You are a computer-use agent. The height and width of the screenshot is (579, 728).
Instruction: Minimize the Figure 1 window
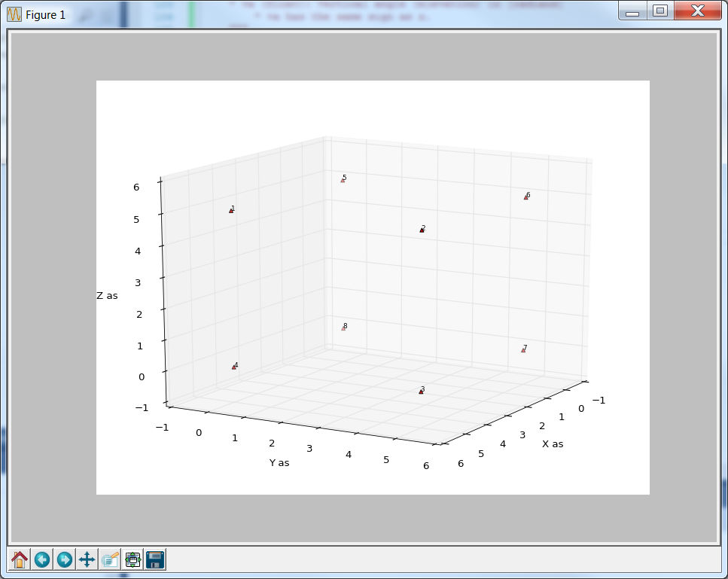click(x=632, y=11)
